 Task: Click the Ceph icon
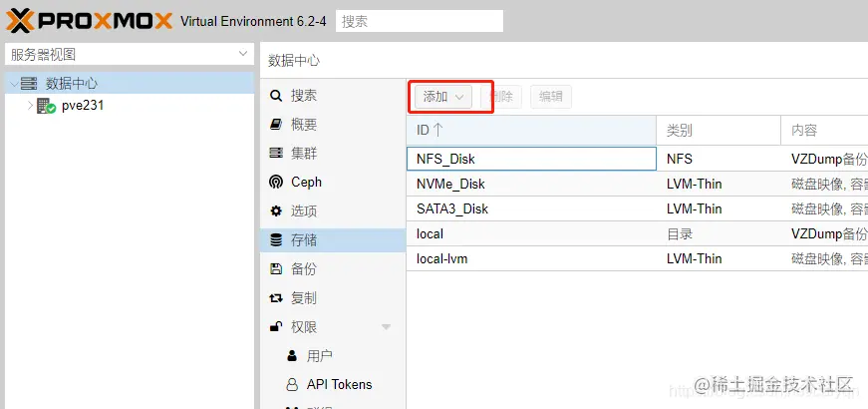click(x=276, y=183)
